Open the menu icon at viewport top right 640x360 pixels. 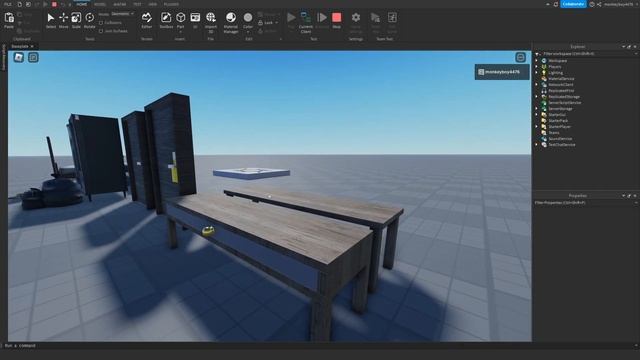coord(520,57)
